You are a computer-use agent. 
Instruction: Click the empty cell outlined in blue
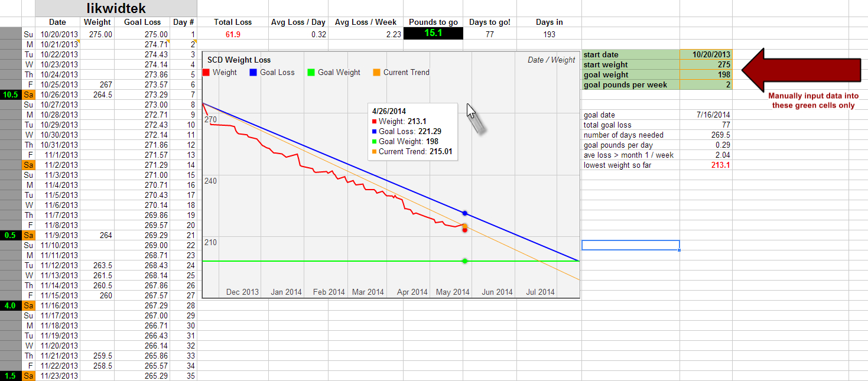coord(630,245)
